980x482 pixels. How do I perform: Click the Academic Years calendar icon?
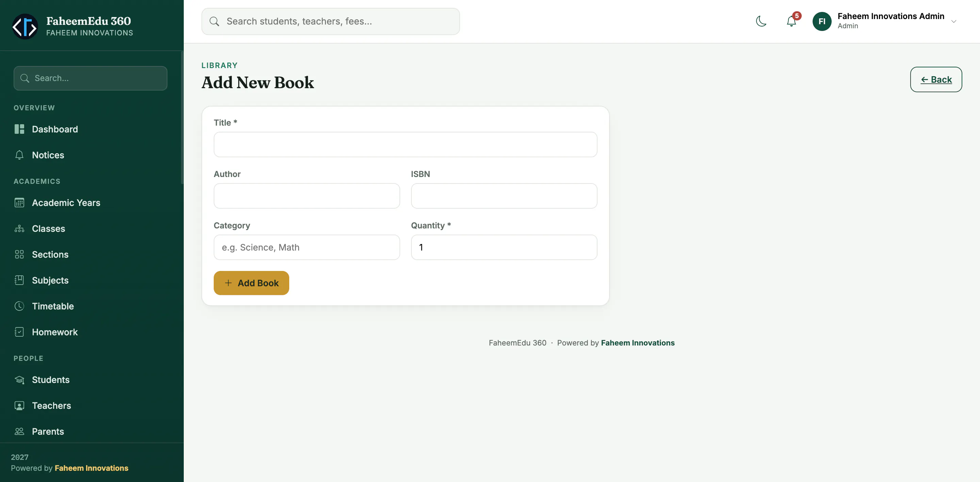click(x=19, y=203)
